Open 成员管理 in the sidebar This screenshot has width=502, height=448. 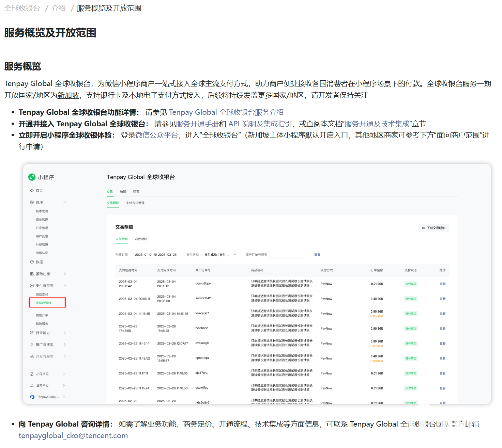point(42,220)
